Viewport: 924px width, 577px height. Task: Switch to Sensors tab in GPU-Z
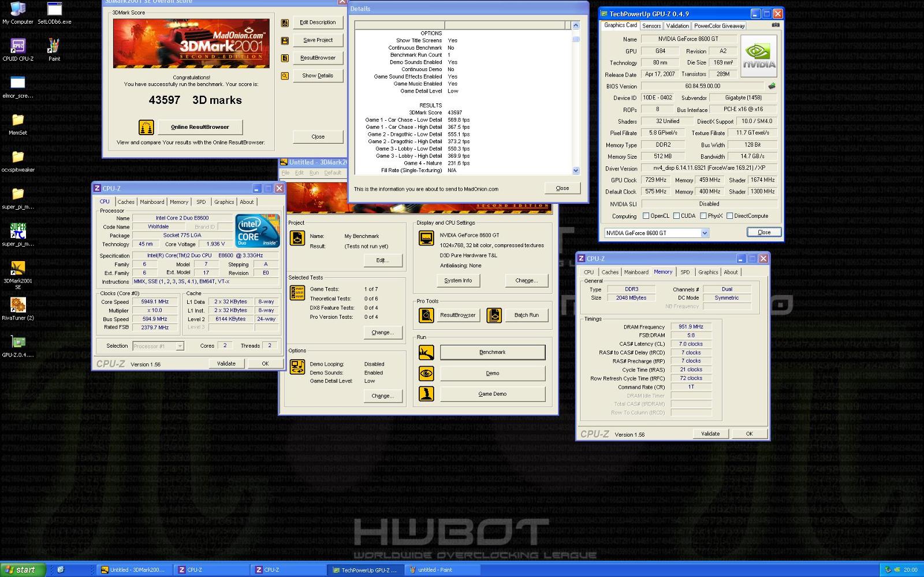click(x=651, y=26)
